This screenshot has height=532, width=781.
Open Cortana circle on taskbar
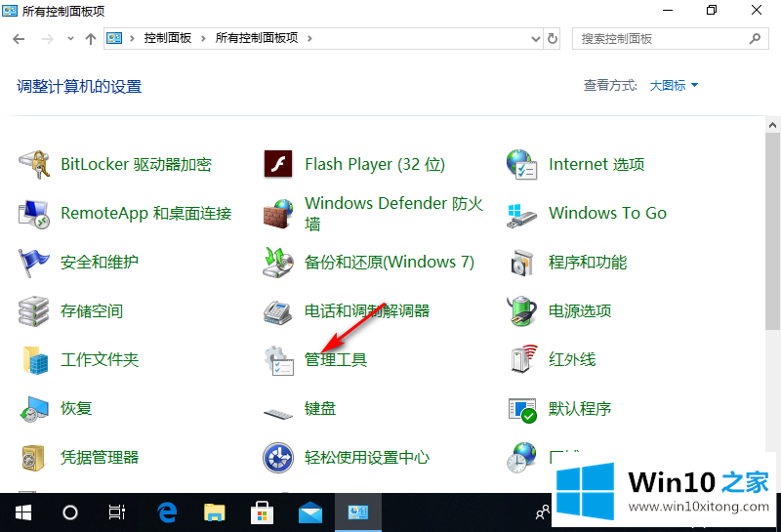click(69, 512)
